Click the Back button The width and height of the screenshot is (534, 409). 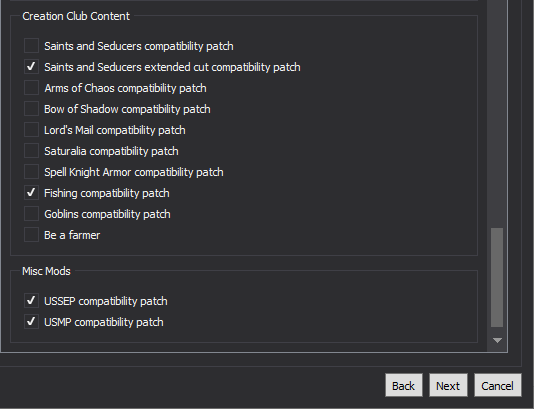(x=404, y=386)
